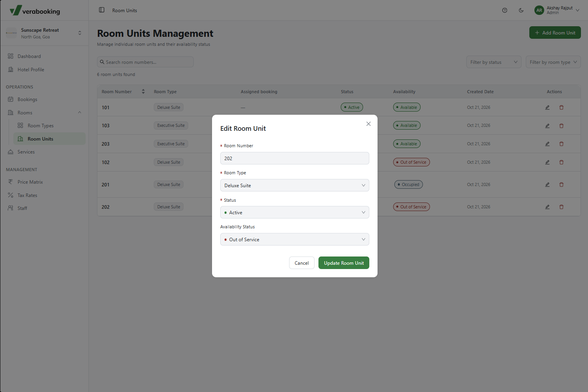Image resolution: width=588 pixels, height=392 pixels.
Task: Delete room 103 trash icon
Action: tap(561, 126)
